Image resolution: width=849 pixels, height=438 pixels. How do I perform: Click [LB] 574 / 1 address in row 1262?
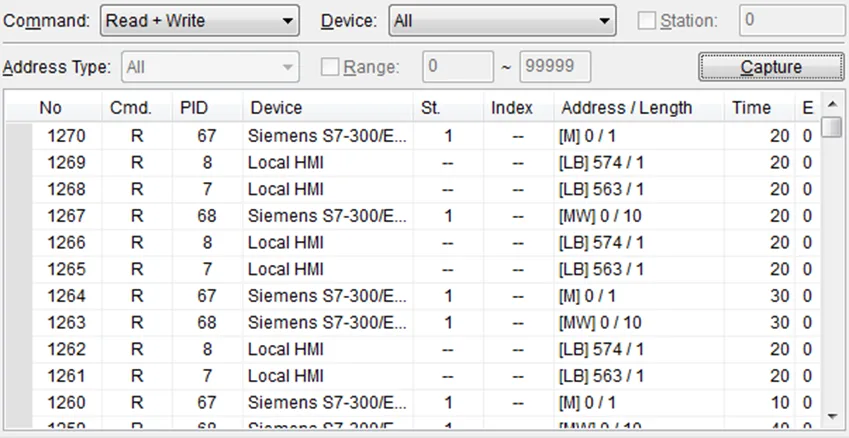pyautogui.click(x=601, y=349)
